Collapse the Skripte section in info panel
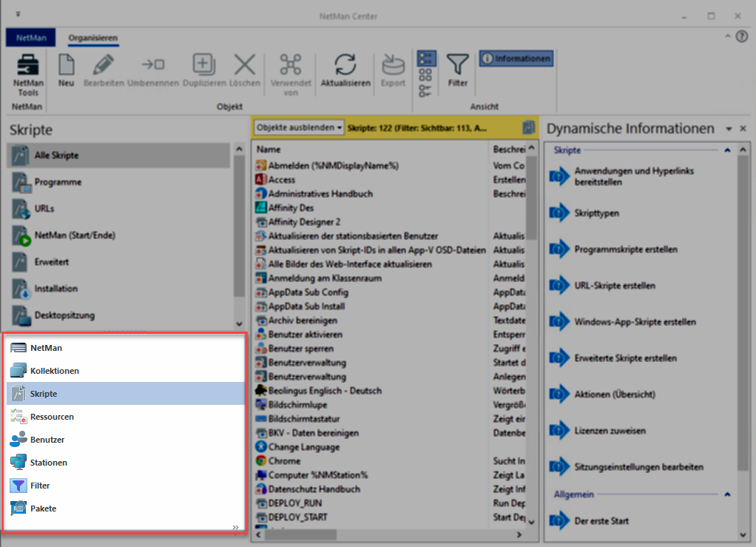The width and height of the screenshot is (756, 547). (727, 150)
